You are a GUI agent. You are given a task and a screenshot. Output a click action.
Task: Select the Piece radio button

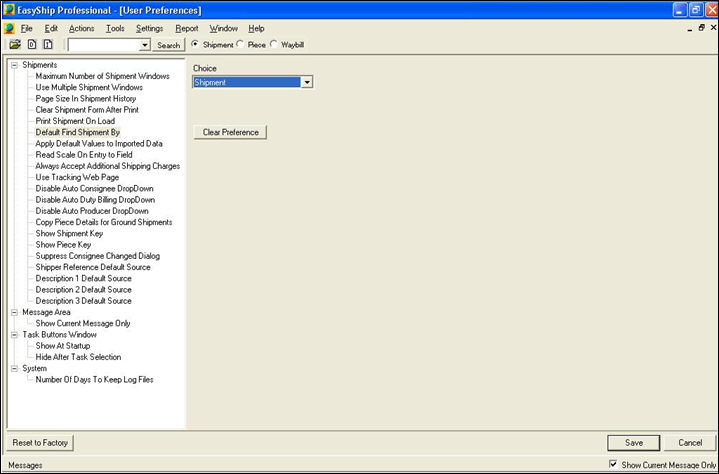click(240, 44)
